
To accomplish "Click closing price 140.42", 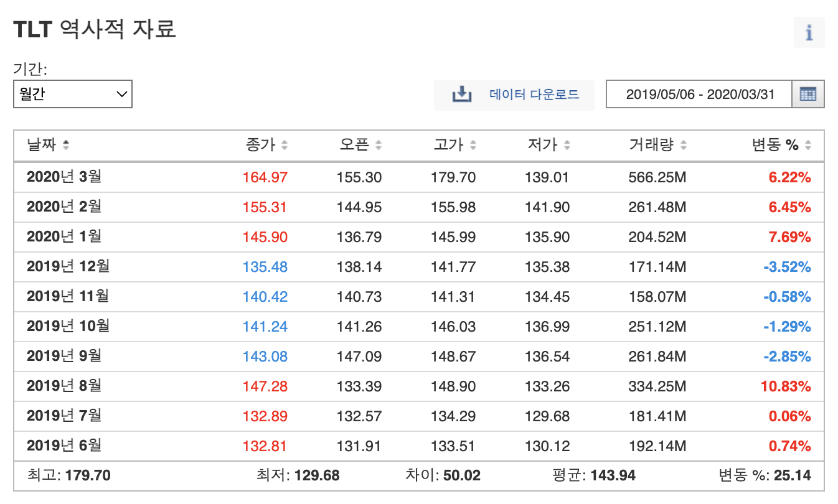I will [x=265, y=297].
